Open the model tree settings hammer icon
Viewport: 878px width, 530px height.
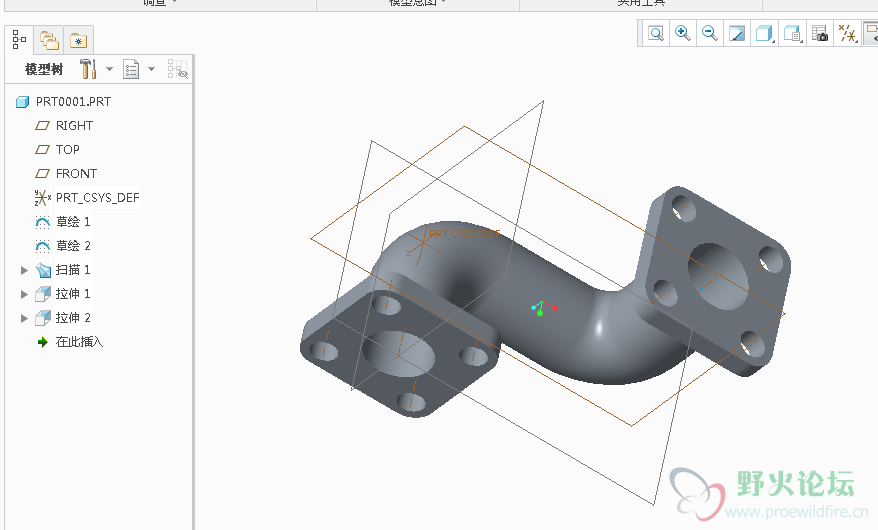coord(88,69)
